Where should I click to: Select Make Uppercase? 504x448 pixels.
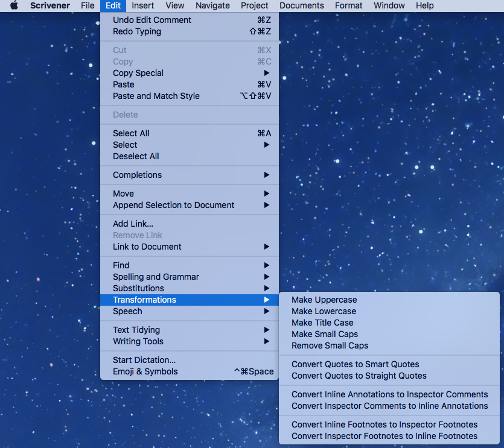click(x=389, y=300)
